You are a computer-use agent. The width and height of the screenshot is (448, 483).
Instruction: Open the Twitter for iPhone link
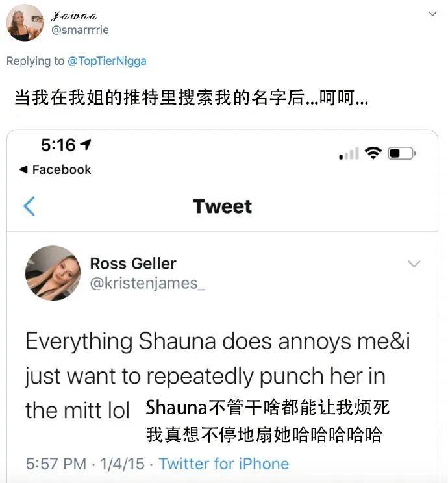click(224, 464)
